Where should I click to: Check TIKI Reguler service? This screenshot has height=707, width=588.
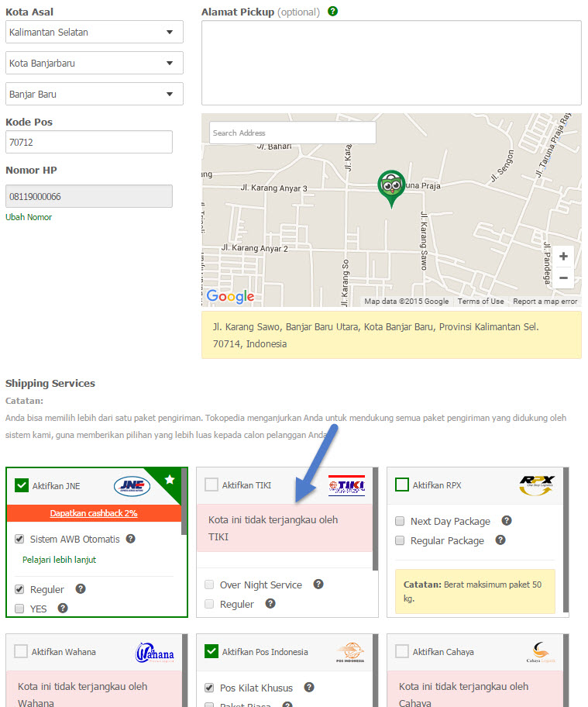(209, 604)
